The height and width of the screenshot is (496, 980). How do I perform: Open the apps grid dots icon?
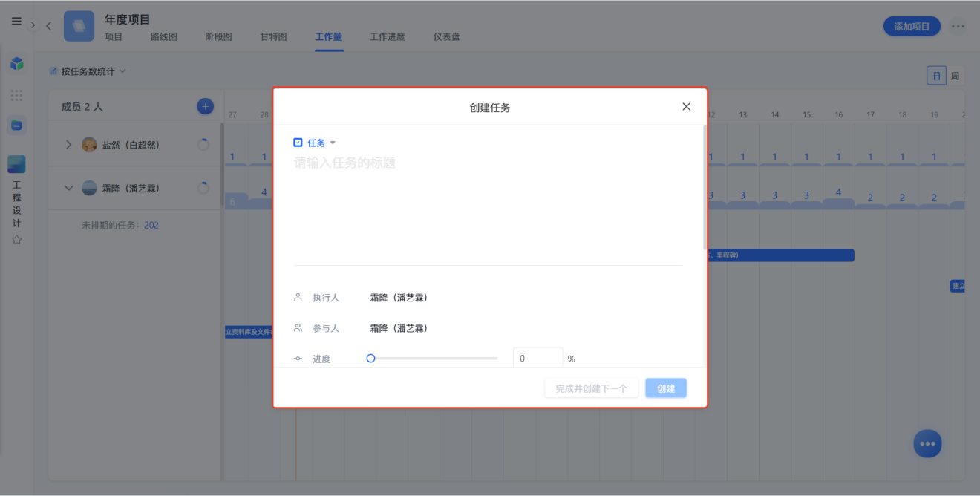tap(17, 96)
